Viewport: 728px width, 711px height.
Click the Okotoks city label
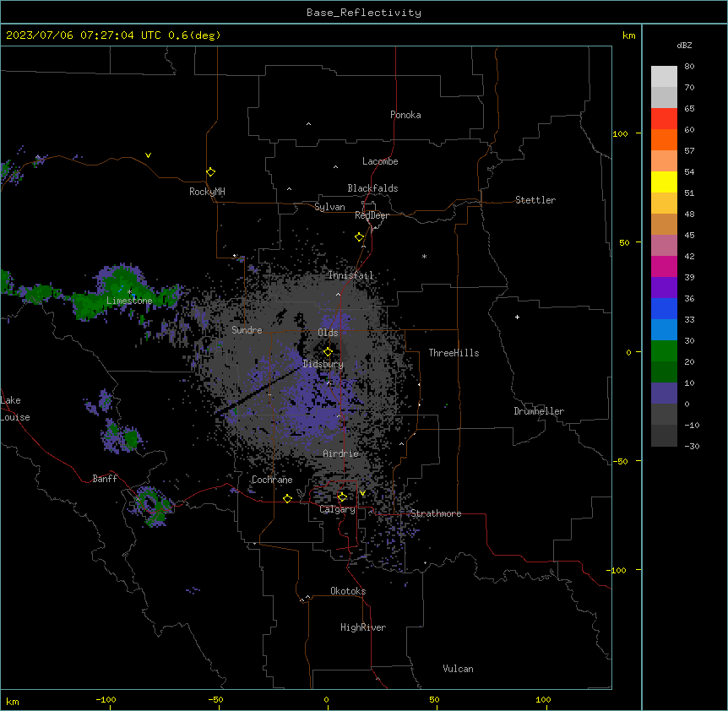[x=348, y=591]
